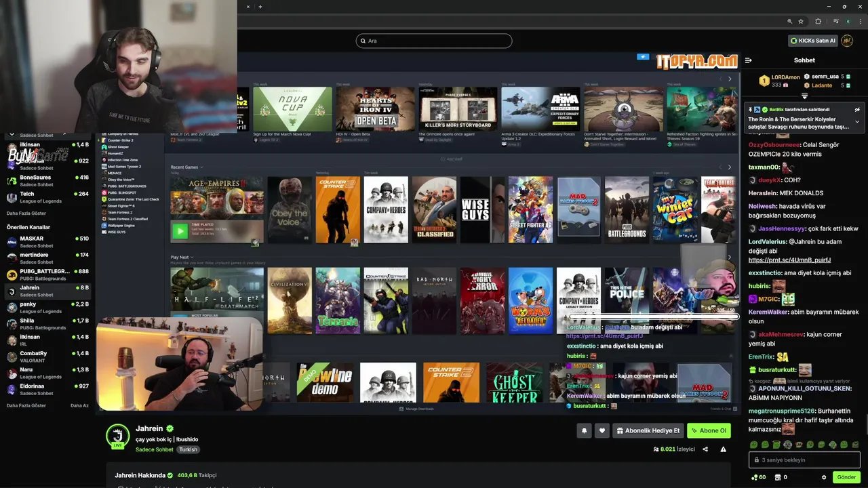The image size is (868, 488).
Task: Click the 403,6 B Takipçi follower count
Action: (x=197, y=475)
